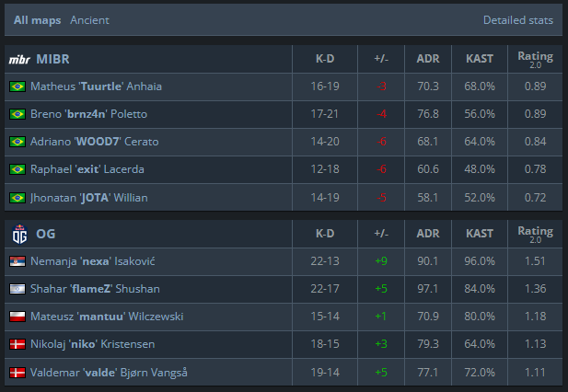This screenshot has width=568, height=392.
Task: Click Brazil flag beside Tuurtle
Action: pyautogui.click(x=17, y=86)
